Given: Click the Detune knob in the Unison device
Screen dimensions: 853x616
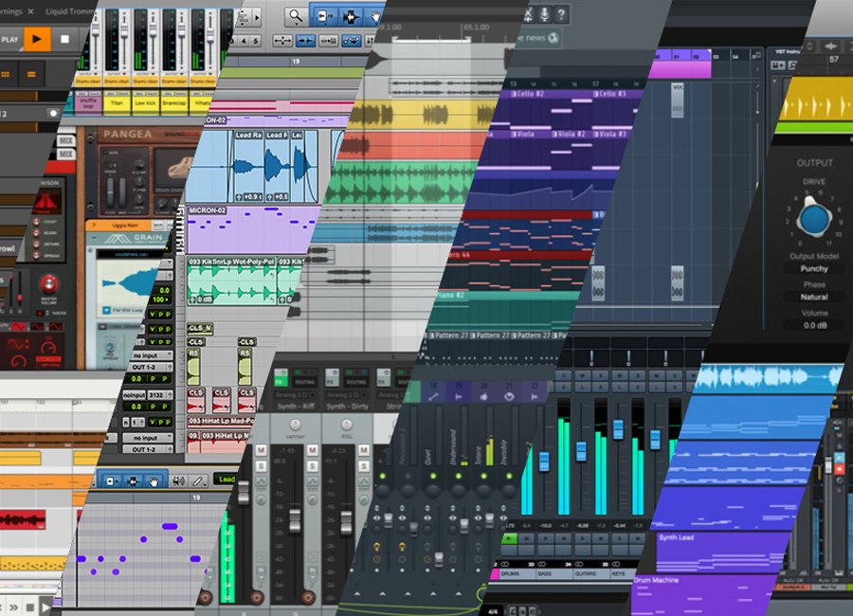Looking at the screenshot, I should click(x=36, y=244).
